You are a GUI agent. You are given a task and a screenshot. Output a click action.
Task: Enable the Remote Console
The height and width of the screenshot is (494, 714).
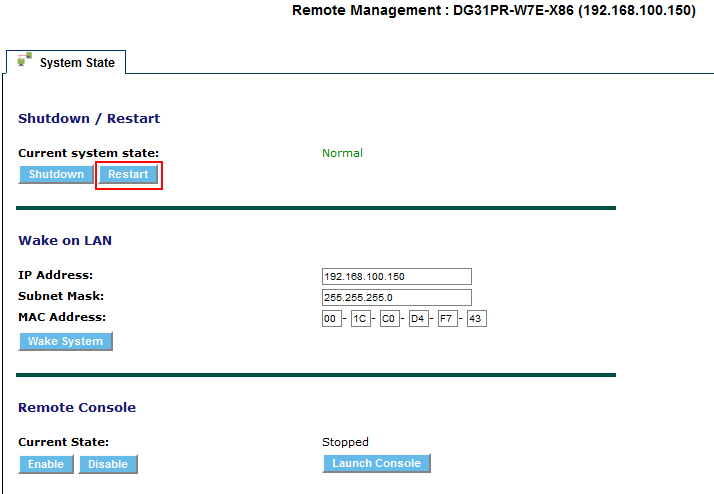tap(46, 464)
